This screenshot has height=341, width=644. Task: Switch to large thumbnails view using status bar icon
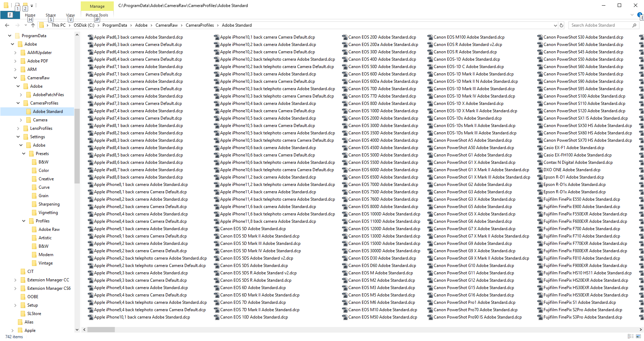(638, 336)
